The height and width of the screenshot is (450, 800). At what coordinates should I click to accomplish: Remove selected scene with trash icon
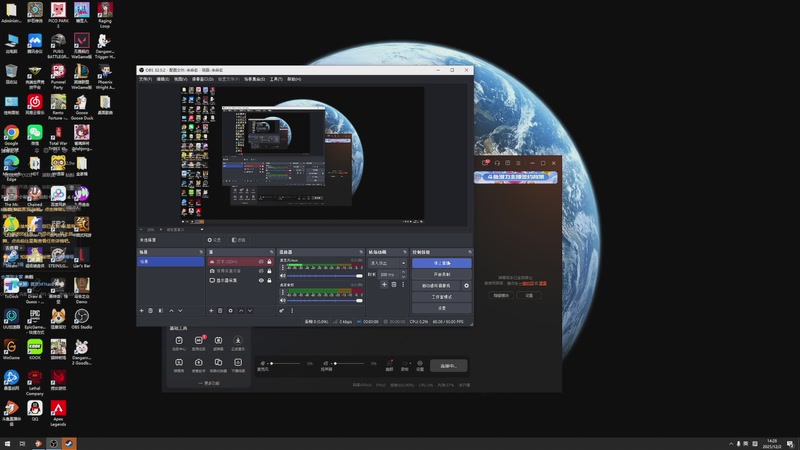pos(151,311)
